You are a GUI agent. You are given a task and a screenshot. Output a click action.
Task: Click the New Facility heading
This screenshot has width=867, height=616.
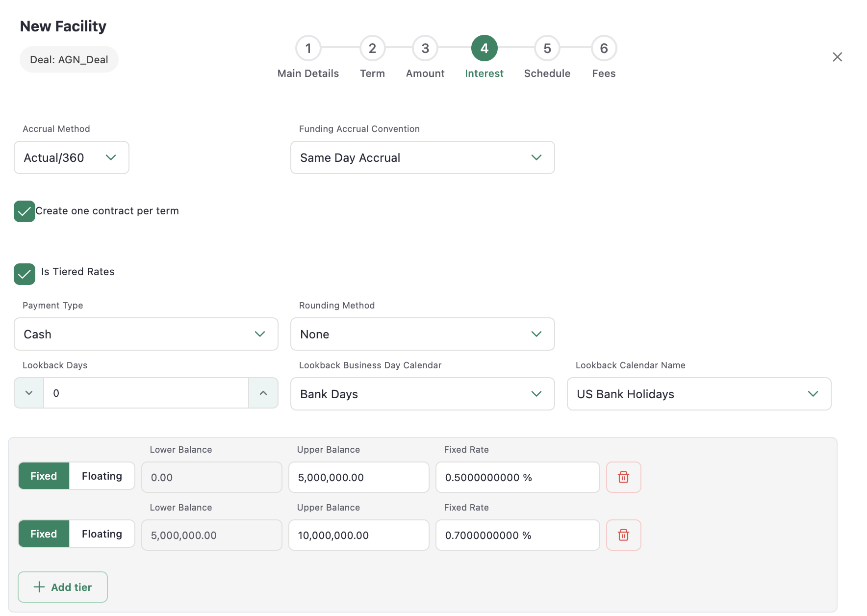click(x=63, y=26)
